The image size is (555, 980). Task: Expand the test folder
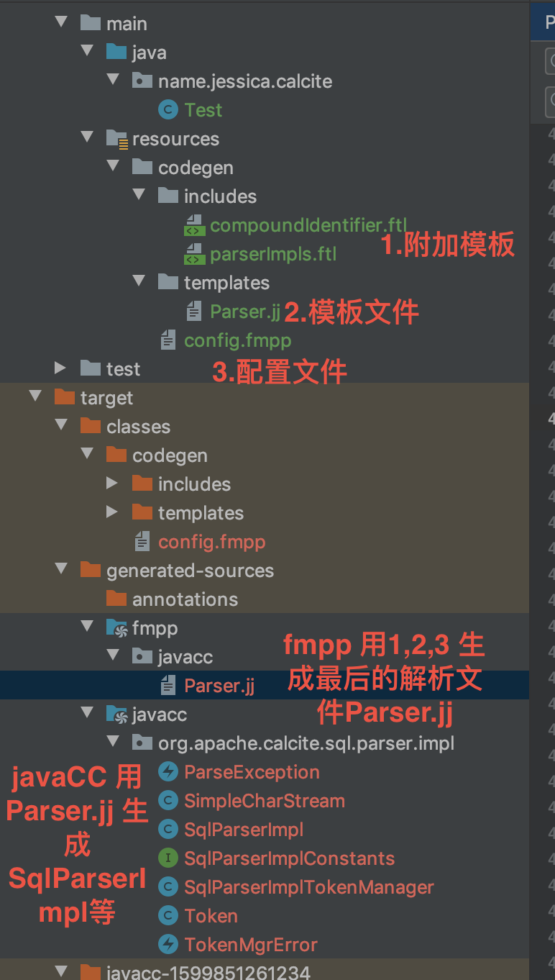tap(60, 368)
